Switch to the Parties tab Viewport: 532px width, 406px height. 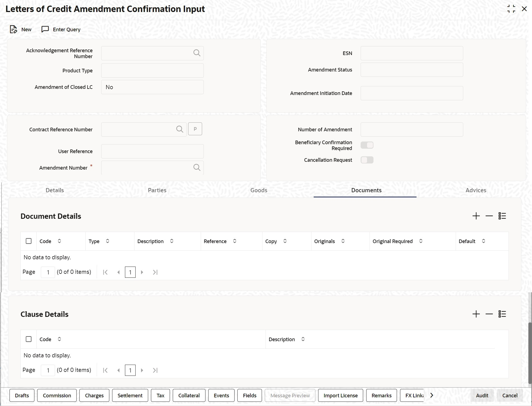pyautogui.click(x=157, y=190)
